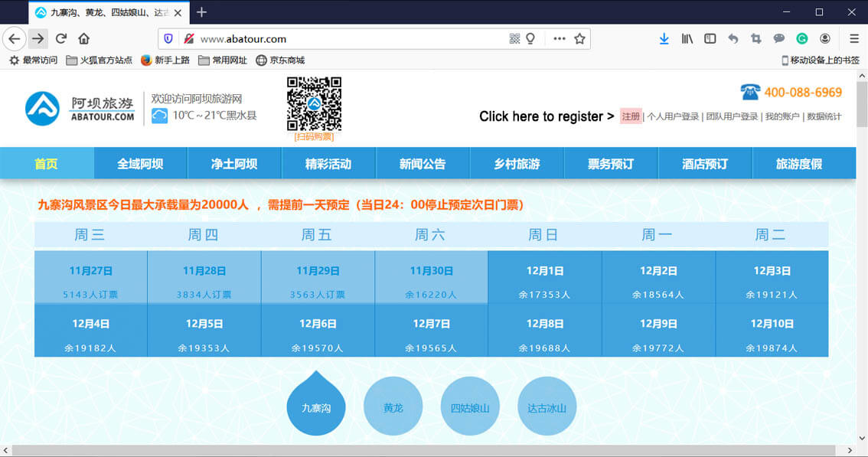Viewport: 868px width, 457px height.
Task: Select the 12月3日 date cell
Action: click(772, 277)
